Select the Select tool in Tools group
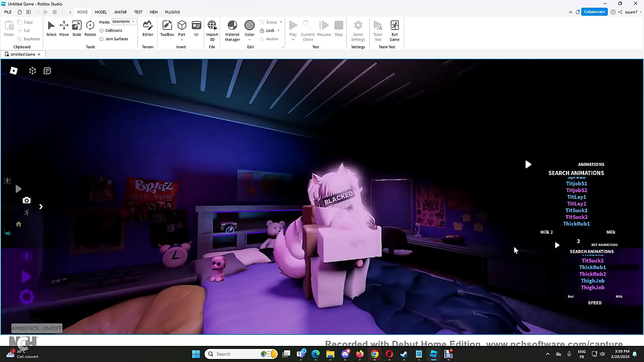This screenshot has width=644, height=362. 51,29
